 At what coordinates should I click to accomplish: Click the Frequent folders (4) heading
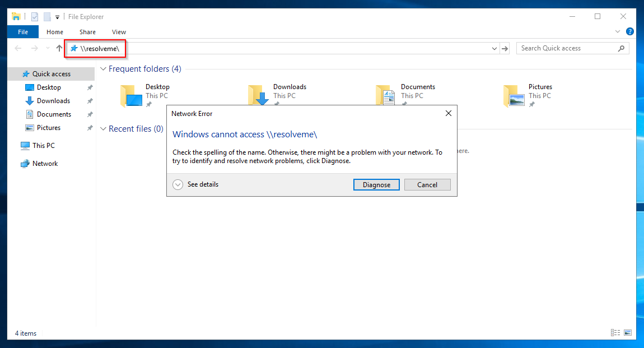point(144,68)
